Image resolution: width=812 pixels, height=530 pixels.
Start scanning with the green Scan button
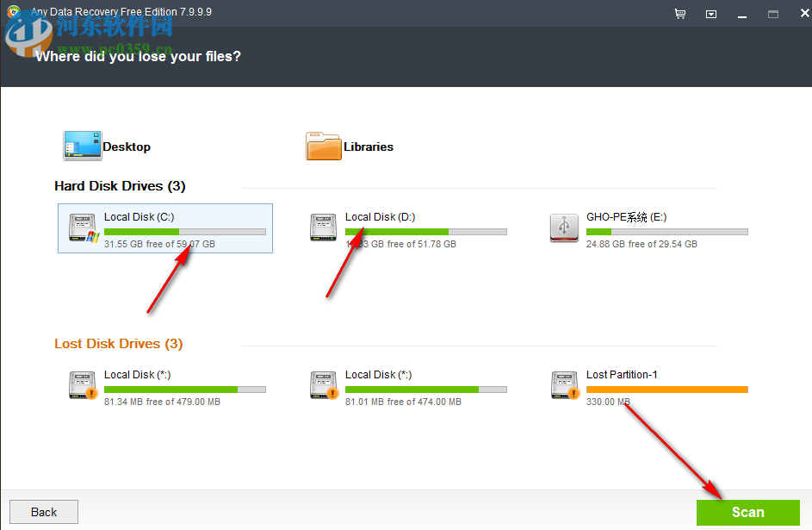click(747, 513)
